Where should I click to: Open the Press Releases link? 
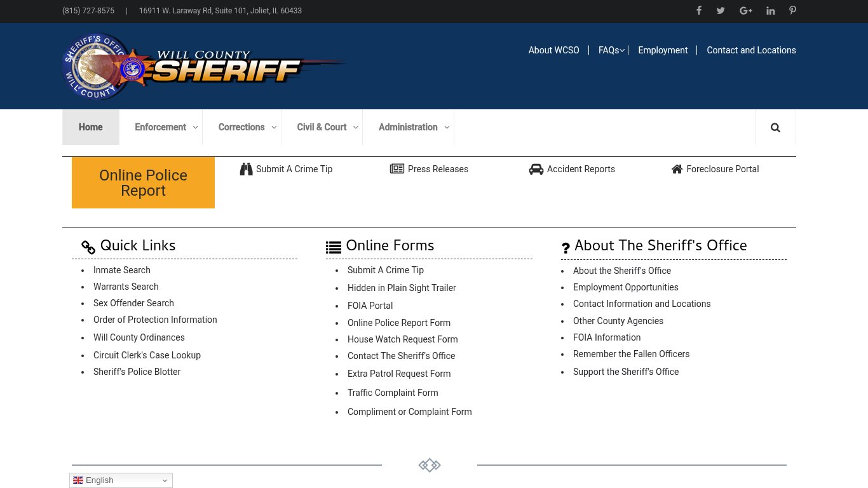coord(438,169)
